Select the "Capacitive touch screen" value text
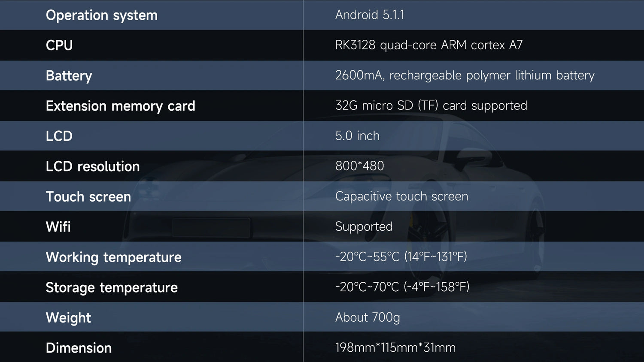Image resolution: width=644 pixels, height=362 pixels. pos(401,196)
